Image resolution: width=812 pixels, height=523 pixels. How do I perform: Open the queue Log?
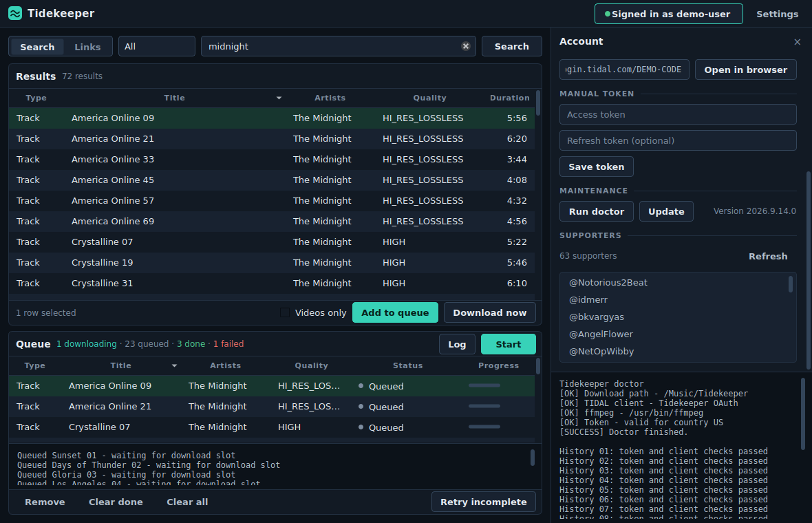457,344
